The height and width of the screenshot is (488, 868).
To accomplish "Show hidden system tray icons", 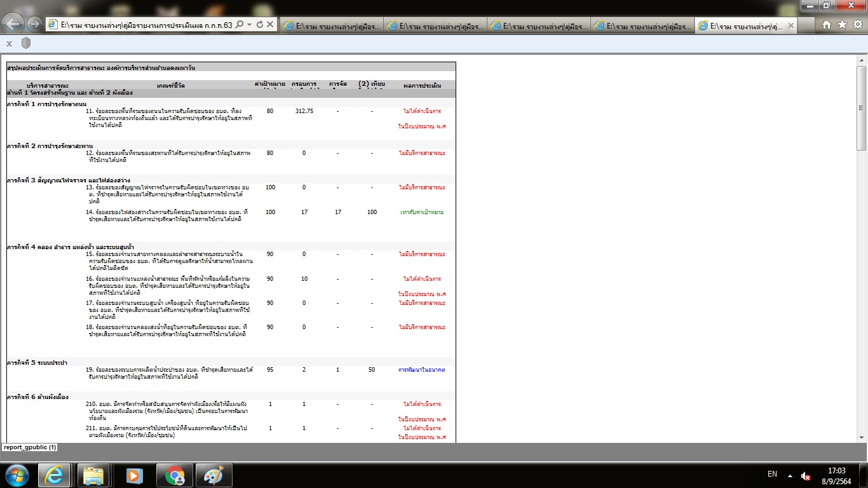I will coord(790,475).
